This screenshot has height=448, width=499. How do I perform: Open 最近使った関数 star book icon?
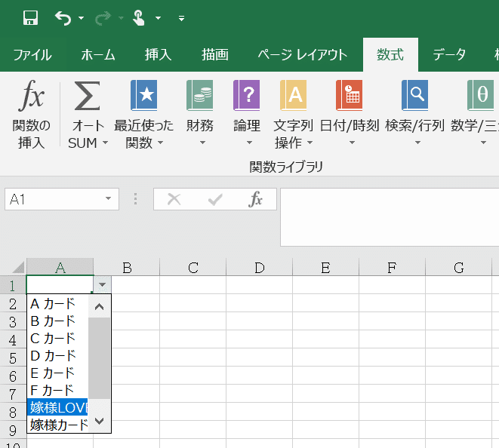coord(144,95)
